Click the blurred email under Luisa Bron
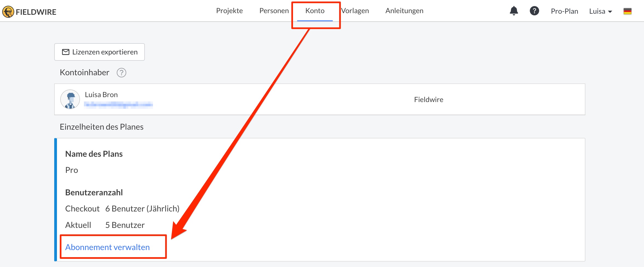 coord(118,105)
